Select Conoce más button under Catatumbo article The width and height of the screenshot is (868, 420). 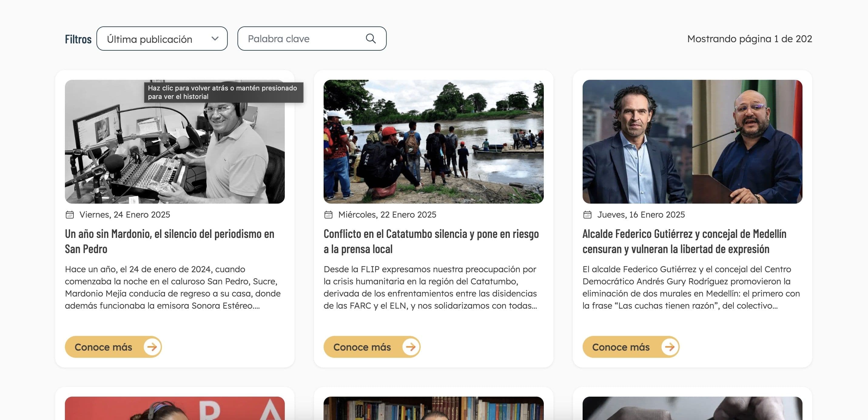[372, 347]
